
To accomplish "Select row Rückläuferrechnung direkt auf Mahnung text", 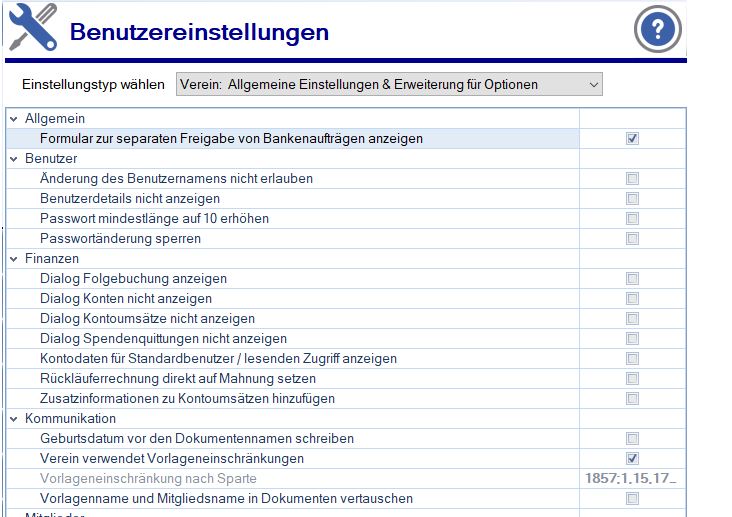I will coord(178,378).
